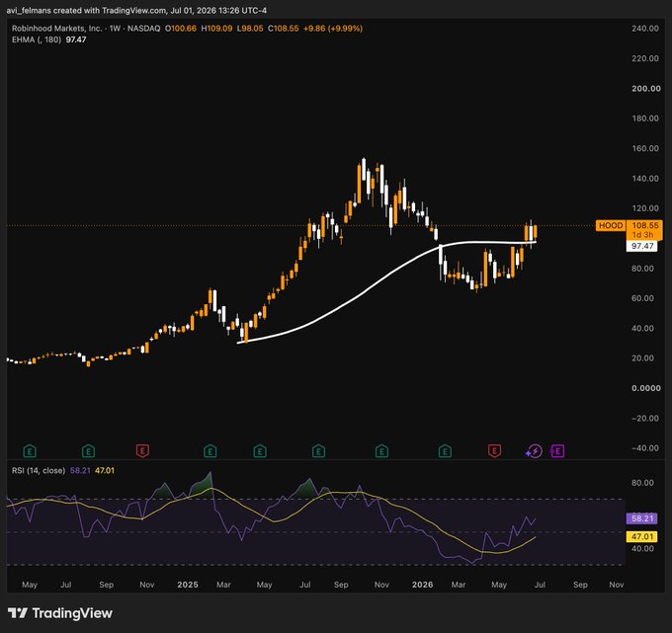The height and width of the screenshot is (633, 672).
Task: Open the green earnings marker between Jul and Sep 2024
Action: [88, 451]
